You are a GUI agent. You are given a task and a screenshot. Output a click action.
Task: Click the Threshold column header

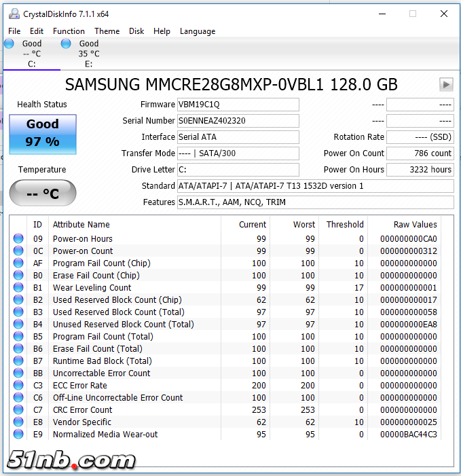click(344, 224)
